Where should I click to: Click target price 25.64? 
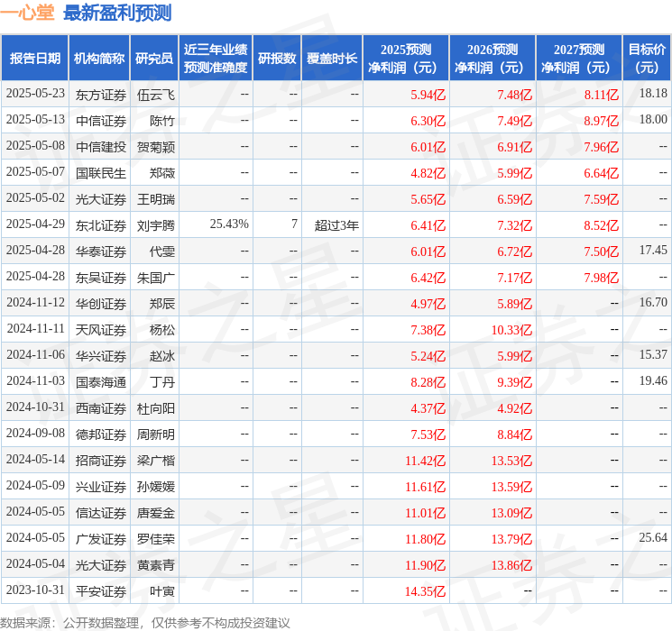[x=653, y=537]
